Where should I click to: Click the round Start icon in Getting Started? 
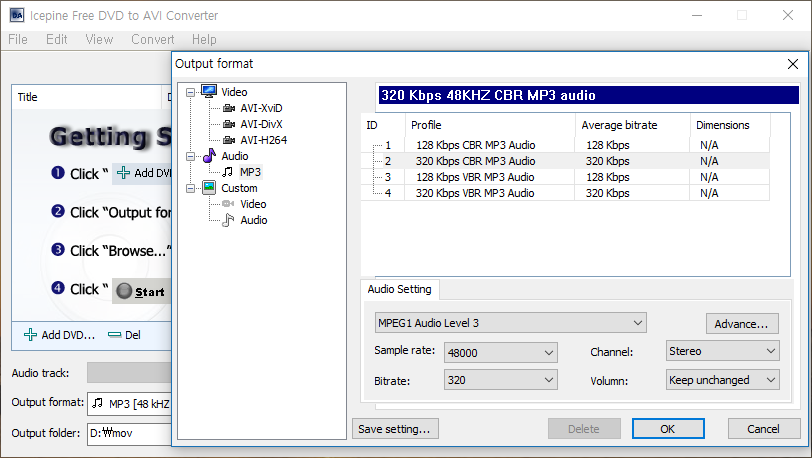(124, 291)
